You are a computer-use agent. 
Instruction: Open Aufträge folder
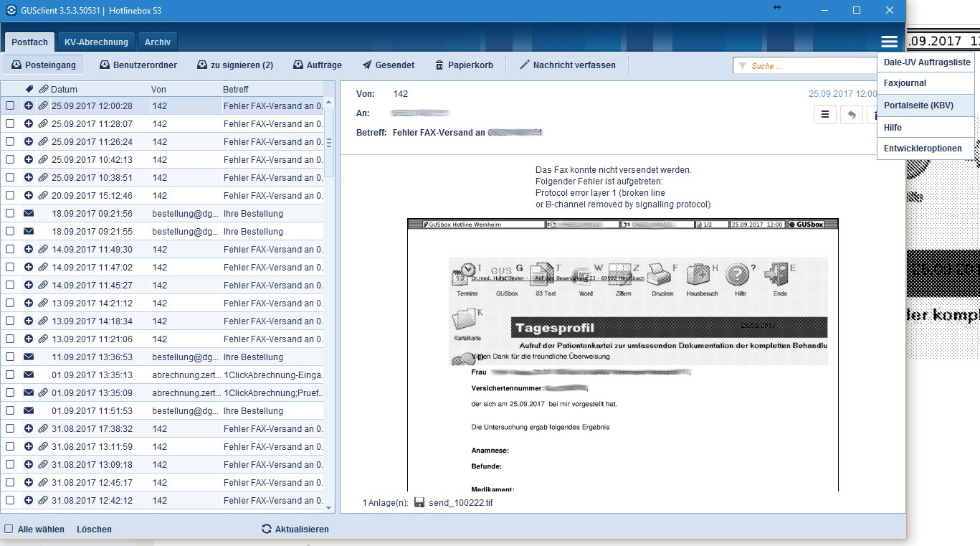318,65
